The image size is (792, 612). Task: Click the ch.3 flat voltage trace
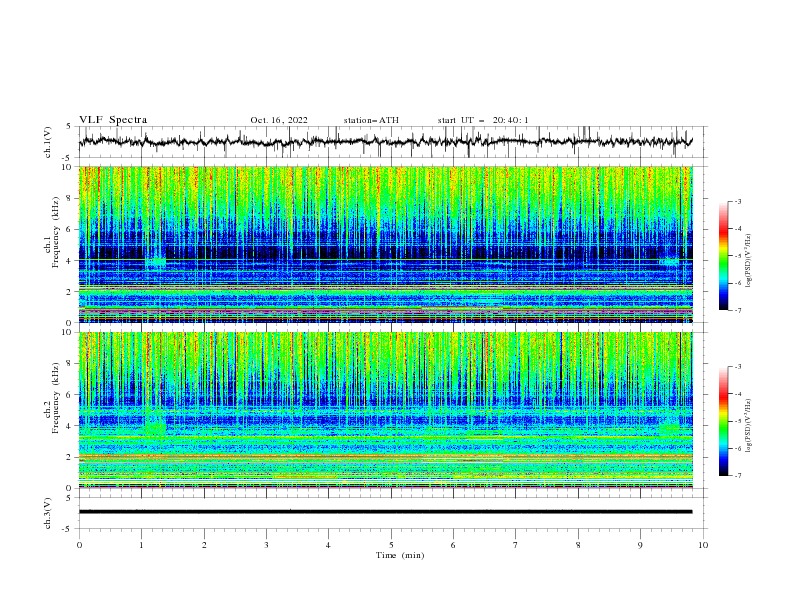click(x=385, y=512)
